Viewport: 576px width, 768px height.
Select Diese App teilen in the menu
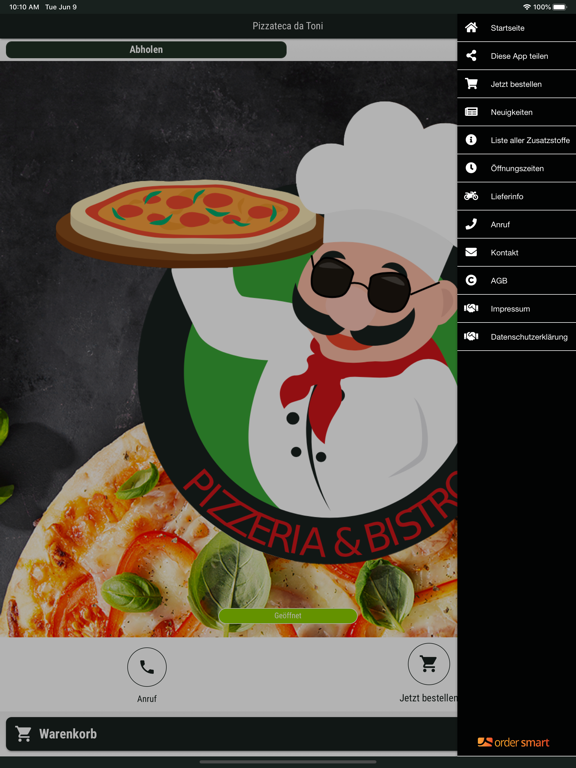pos(517,56)
